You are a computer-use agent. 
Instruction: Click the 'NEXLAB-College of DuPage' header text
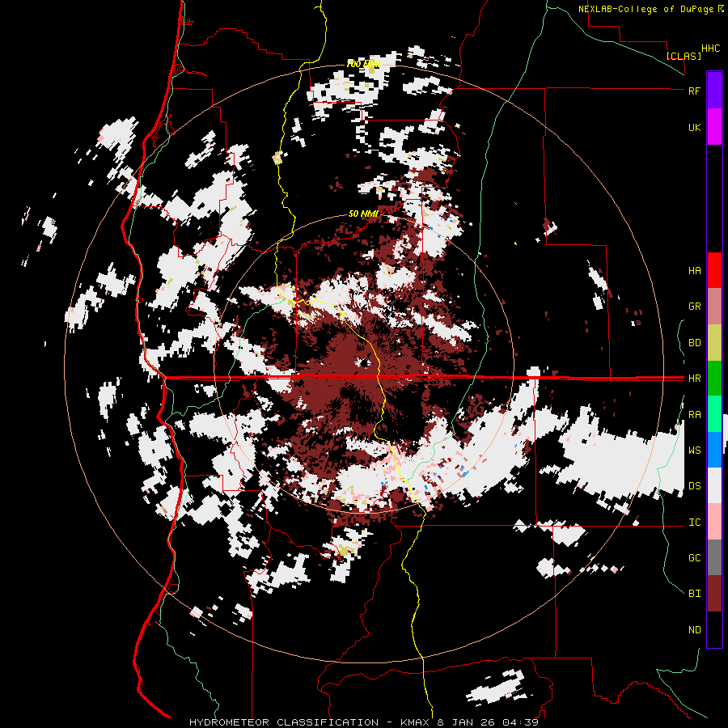click(645, 9)
